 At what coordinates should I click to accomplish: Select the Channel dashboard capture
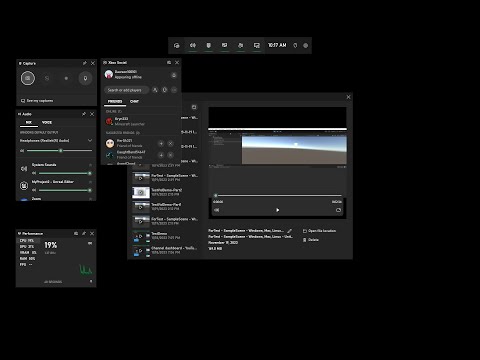[x=165, y=250]
